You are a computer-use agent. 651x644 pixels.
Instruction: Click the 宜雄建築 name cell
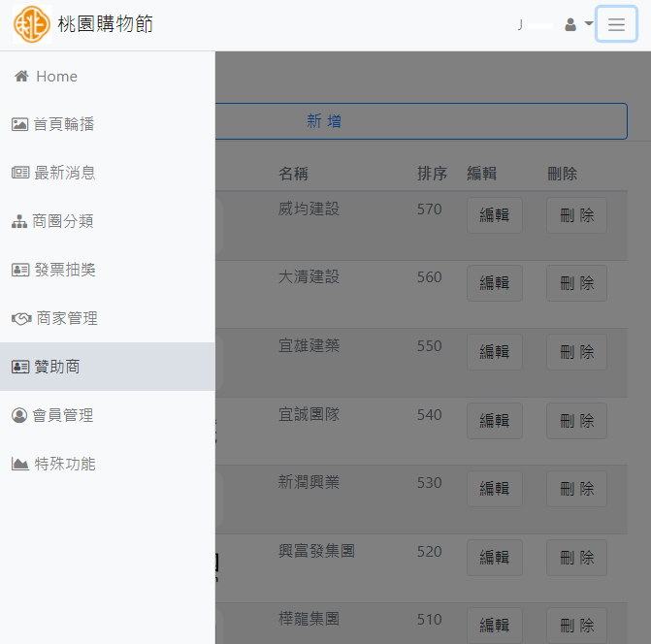tap(309, 345)
